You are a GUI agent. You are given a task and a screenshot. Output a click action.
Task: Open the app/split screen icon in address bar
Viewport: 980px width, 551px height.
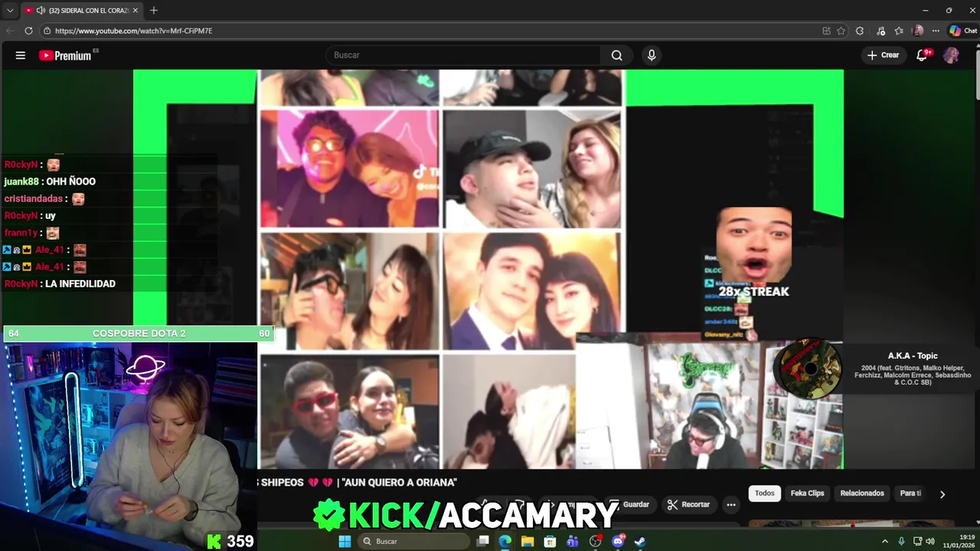point(826,31)
